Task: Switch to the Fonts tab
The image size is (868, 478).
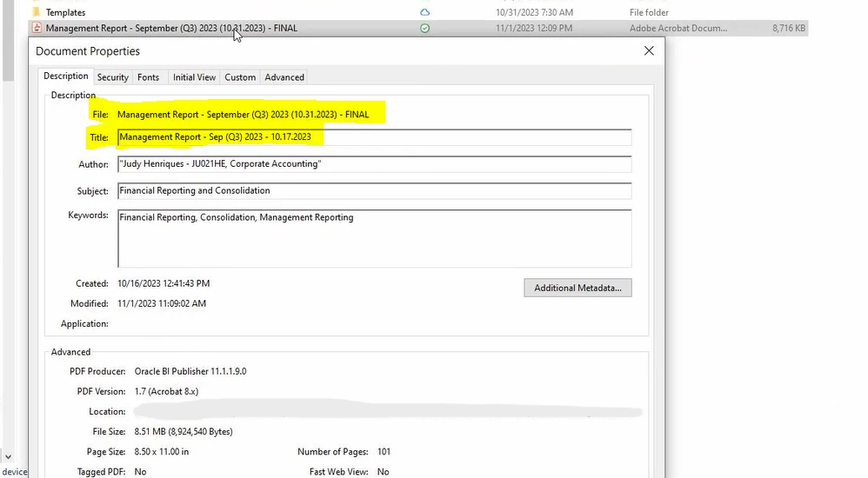Action: [149, 77]
